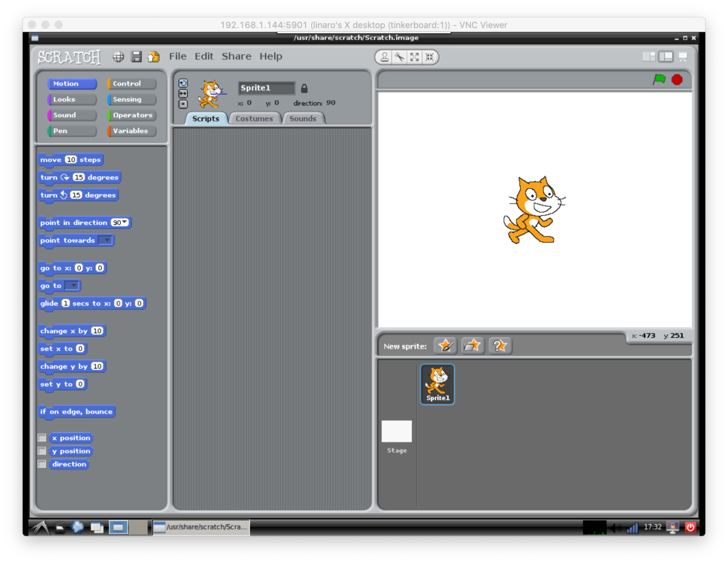Select the Looks block category

(72, 100)
